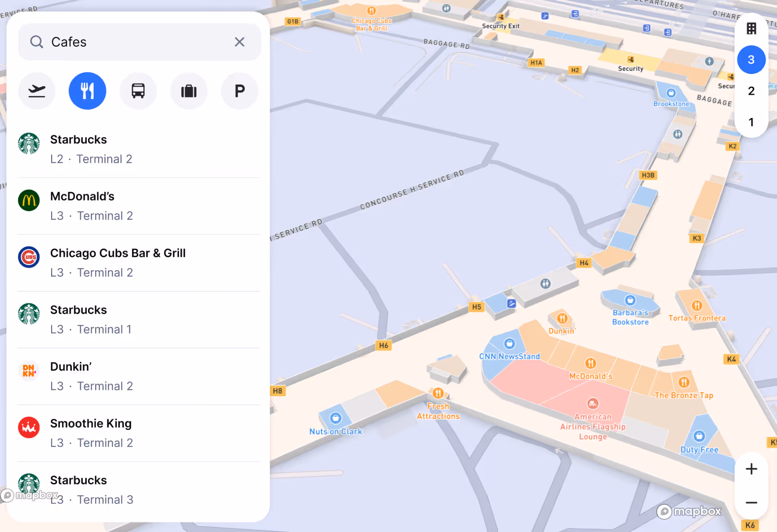Click the Smoothie King logo in results
The height and width of the screenshot is (532, 777).
(29, 427)
